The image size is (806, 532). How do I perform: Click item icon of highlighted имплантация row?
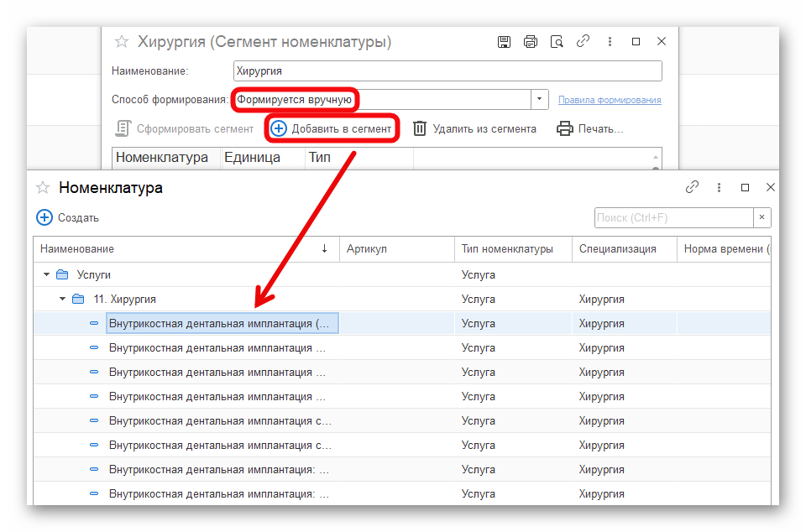tap(94, 324)
